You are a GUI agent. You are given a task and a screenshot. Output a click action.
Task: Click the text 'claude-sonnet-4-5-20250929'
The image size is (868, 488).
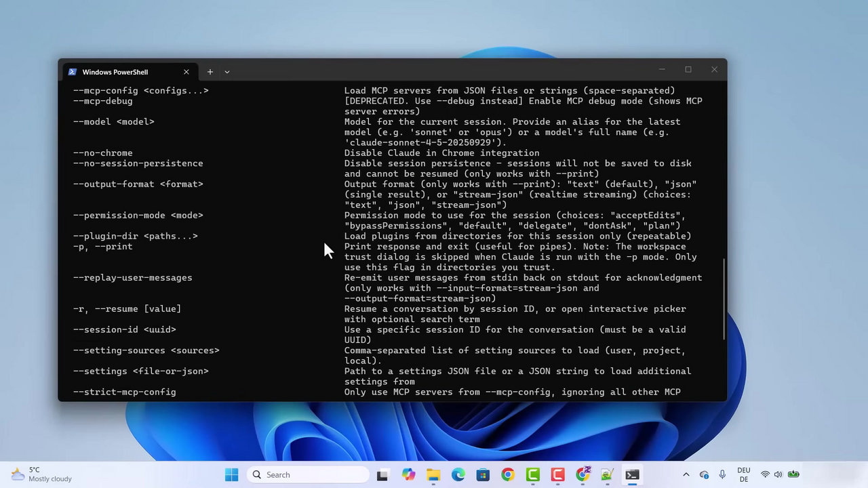pos(420,142)
